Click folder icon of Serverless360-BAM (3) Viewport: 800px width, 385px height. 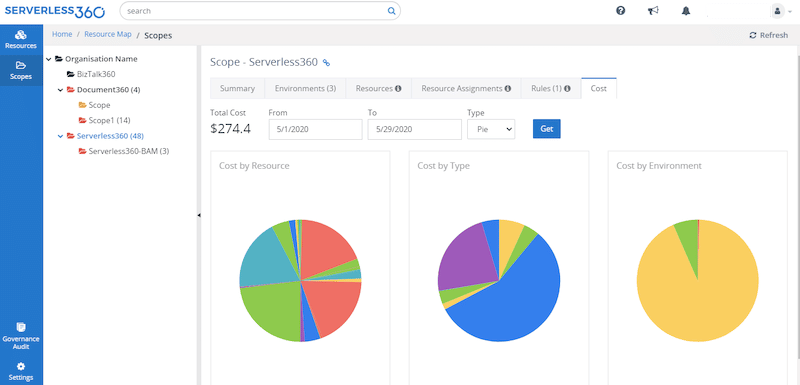(x=82, y=151)
